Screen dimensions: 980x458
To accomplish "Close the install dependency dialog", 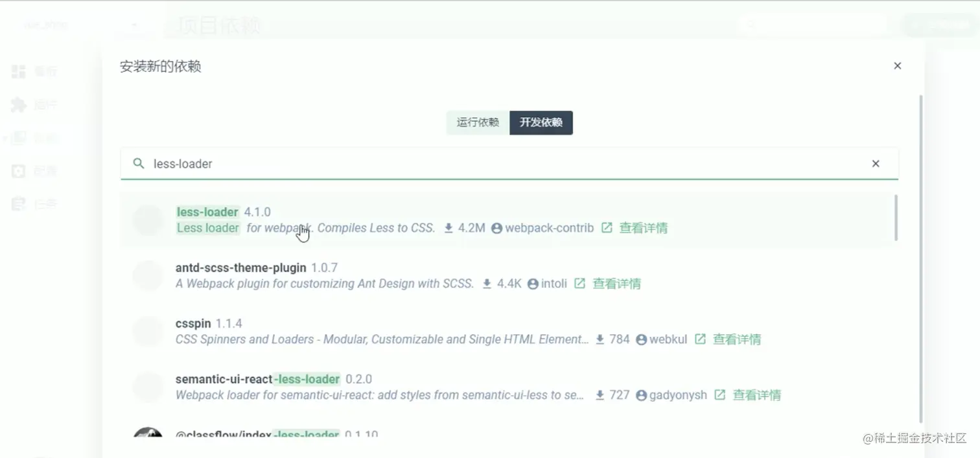I will coord(897,66).
